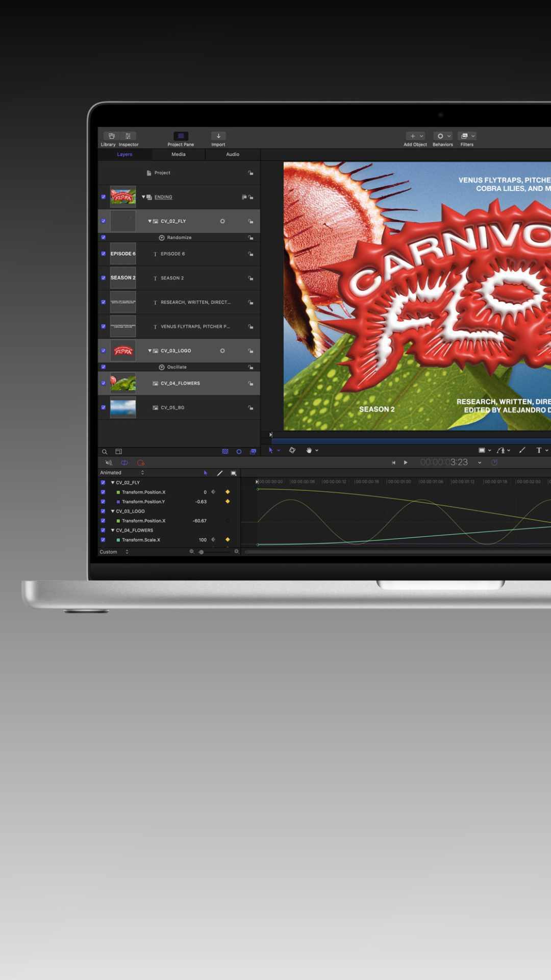Toggle the Project Pane icon
Image resolution: width=551 pixels, height=980 pixels.
pyautogui.click(x=181, y=136)
